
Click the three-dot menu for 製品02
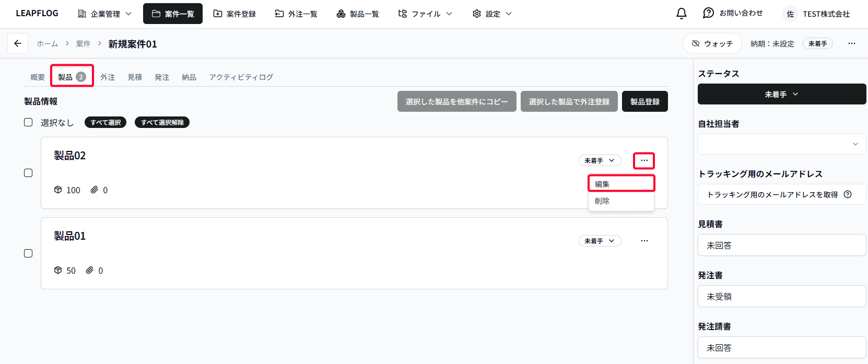(644, 160)
